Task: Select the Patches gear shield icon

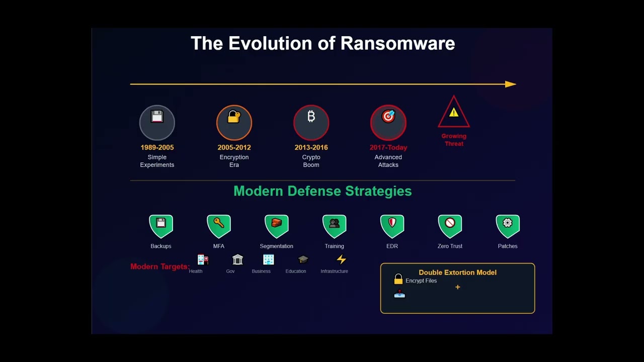Action: [508, 226]
